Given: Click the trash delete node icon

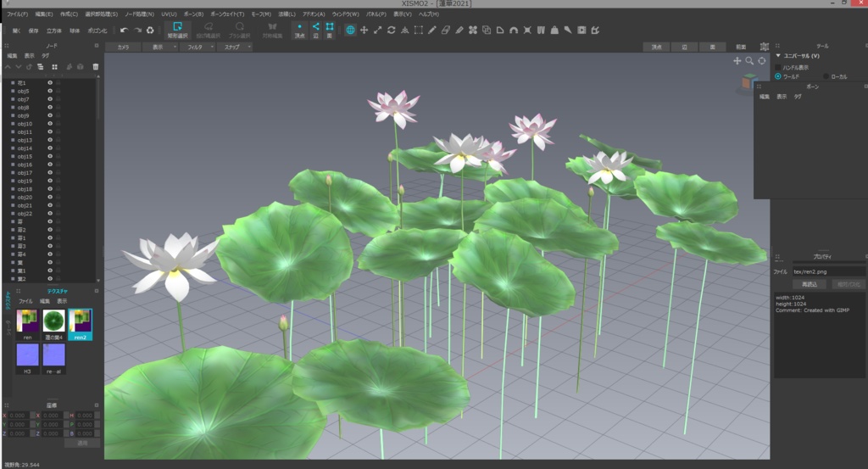Looking at the screenshot, I should pyautogui.click(x=95, y=67).
